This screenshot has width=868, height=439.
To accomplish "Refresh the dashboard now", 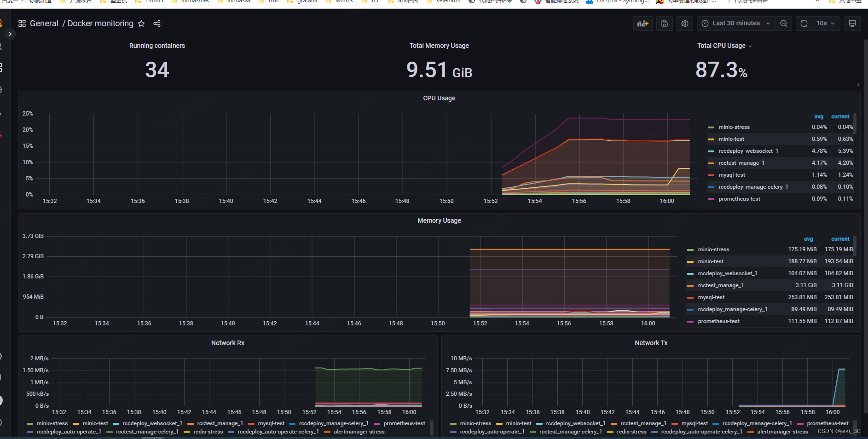I will 804,23.
